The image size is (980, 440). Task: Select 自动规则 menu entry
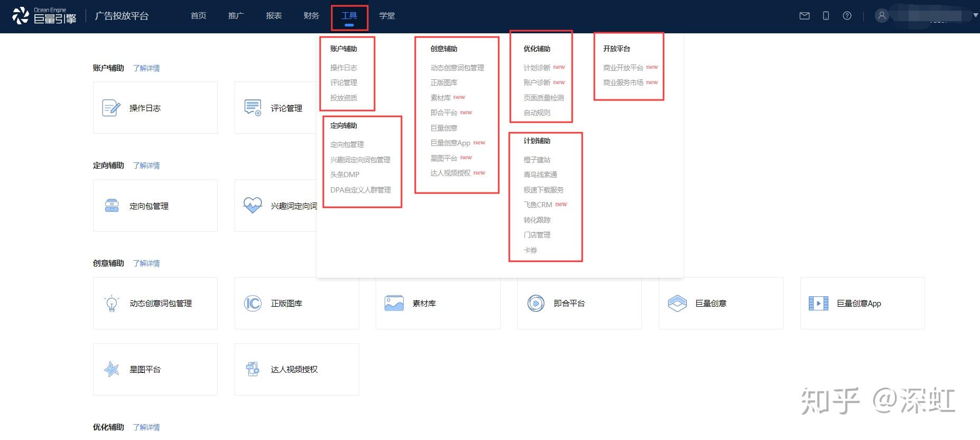tap(537, 113)
